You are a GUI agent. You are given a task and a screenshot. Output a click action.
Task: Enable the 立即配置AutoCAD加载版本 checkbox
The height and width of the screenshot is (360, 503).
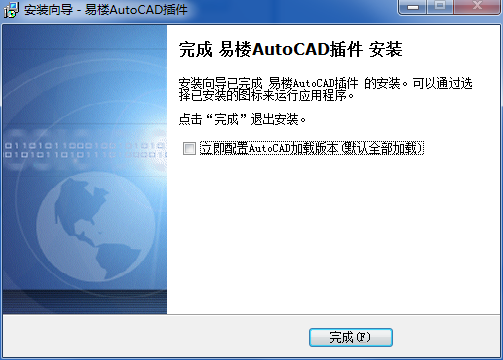[189, 148]
